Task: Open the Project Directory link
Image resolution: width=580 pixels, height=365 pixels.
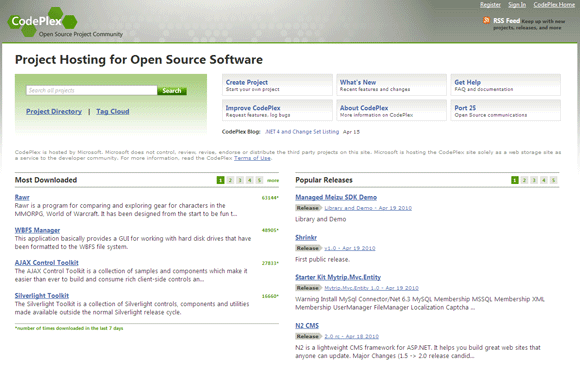Action: pyautogui.click(x=54, y=111)
